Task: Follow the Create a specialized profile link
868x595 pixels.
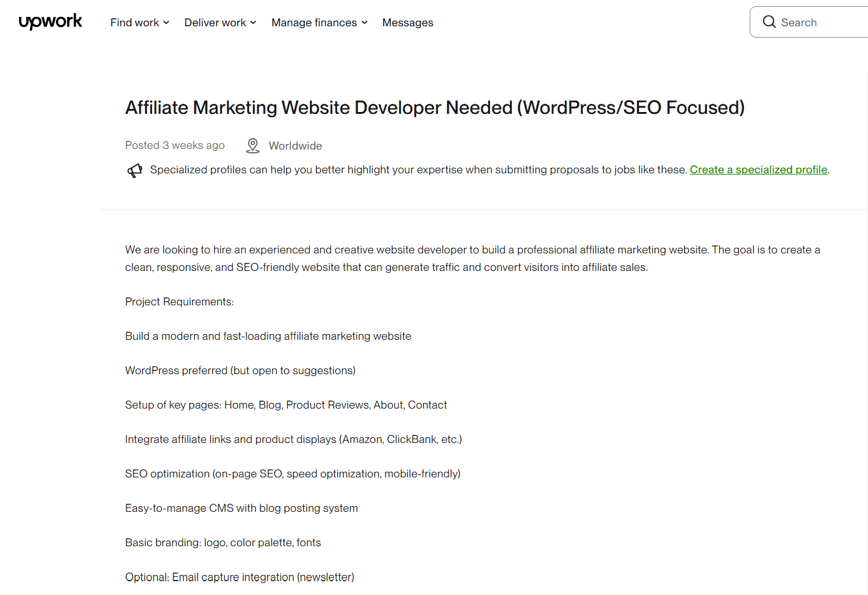Action: (x=758, y=170)
